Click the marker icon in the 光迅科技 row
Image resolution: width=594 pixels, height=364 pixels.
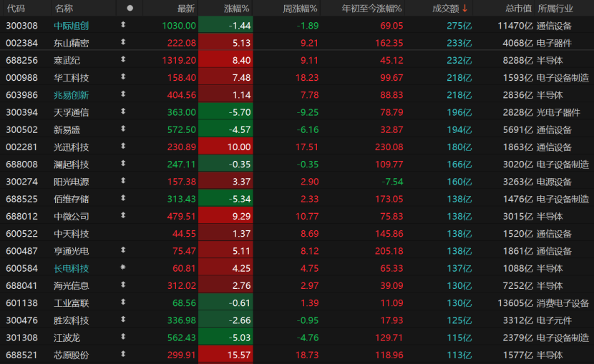pyautogui.click(x=123, y=146)
